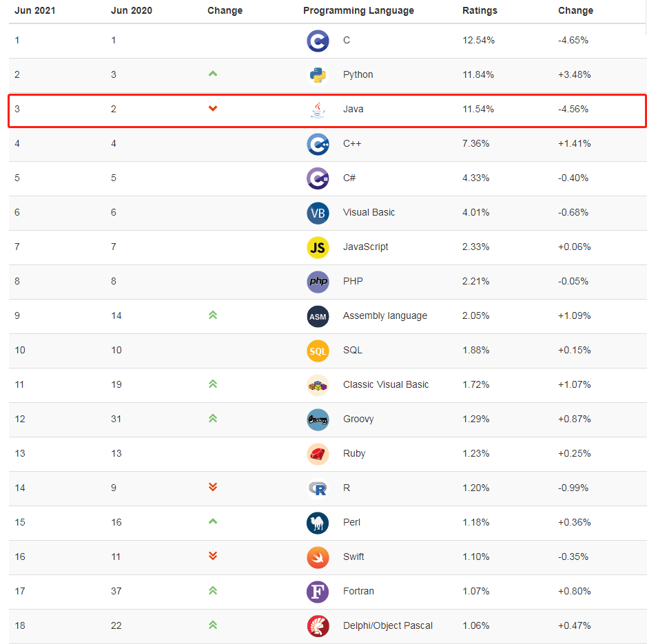Screen dimensions: 647x644
Task: Click the Fortran purple F icon
Action: [318, 592]
